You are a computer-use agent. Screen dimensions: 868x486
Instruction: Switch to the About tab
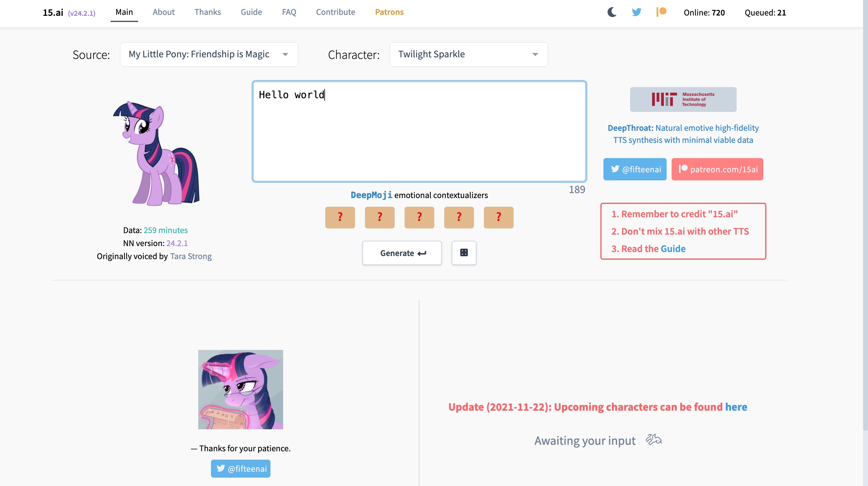coord(164,12)
